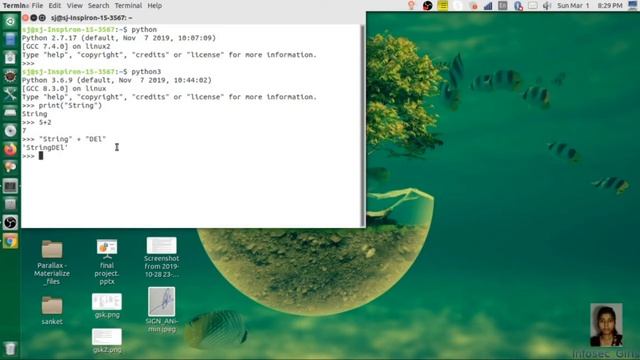The image size is (640, 360).
Task: Open the Edit menu
Action: (x=54, y=5)
